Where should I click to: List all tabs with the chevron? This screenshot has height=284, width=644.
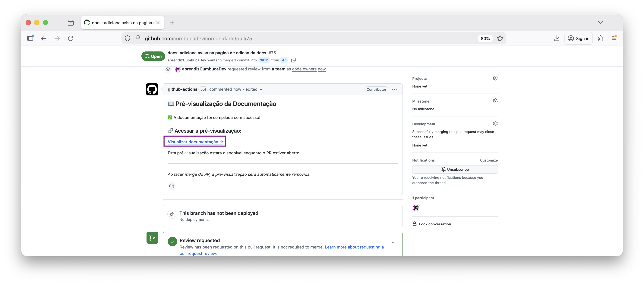600,23
